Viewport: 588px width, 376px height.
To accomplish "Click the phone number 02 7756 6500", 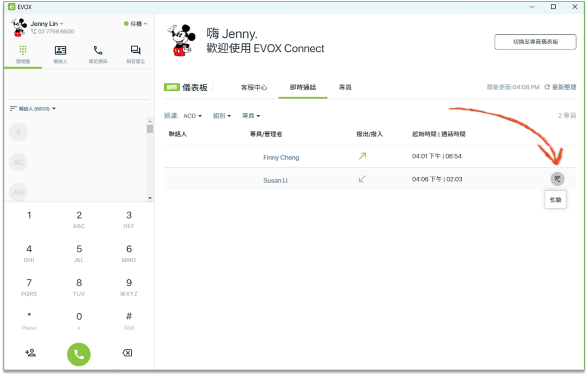I will [x=53, y=32].
